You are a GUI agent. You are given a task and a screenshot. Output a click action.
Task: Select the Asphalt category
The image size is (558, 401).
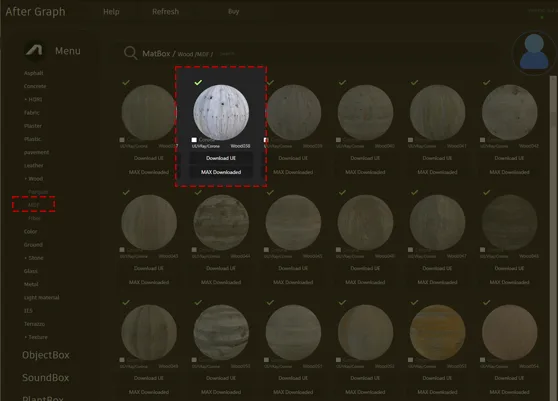coord(33,73)
